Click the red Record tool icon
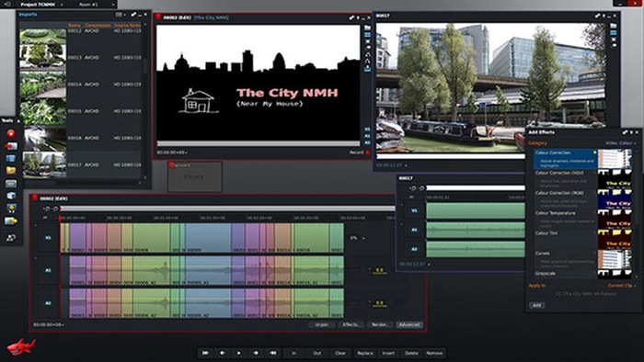 (11, 133)
